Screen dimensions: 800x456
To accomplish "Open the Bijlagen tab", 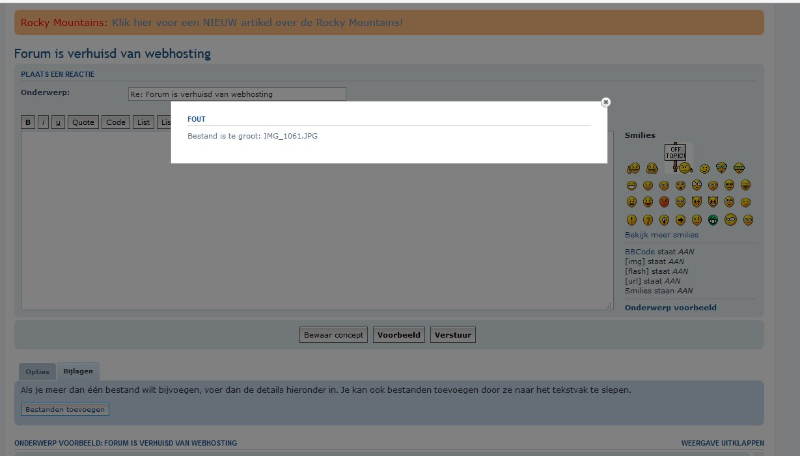I will [x=77, y=372].
